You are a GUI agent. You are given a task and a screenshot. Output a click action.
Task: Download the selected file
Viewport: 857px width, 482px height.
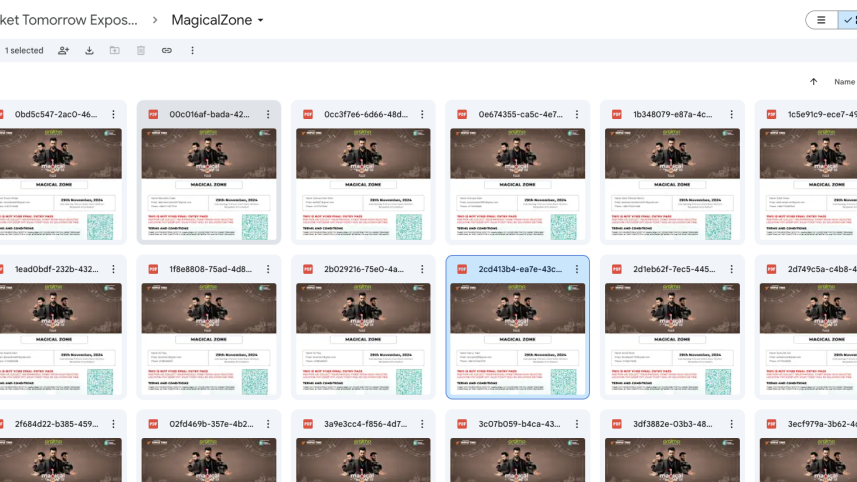coord(89,50)
